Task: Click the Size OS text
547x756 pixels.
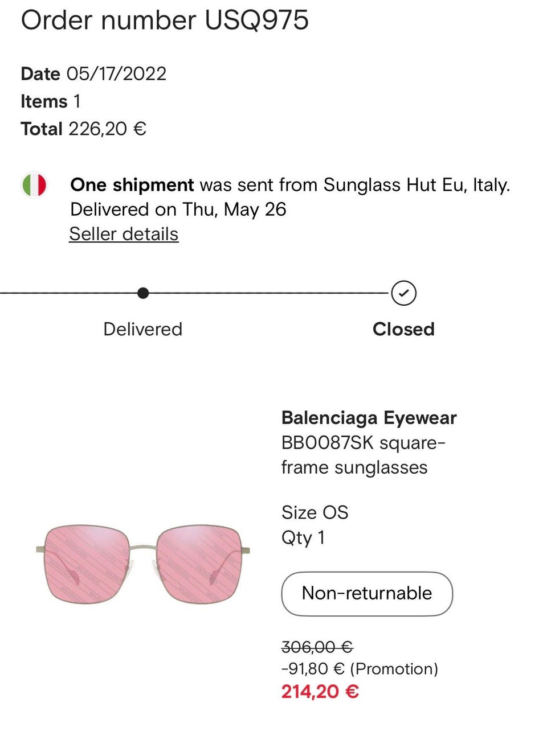Action: [x=315, y=512]
